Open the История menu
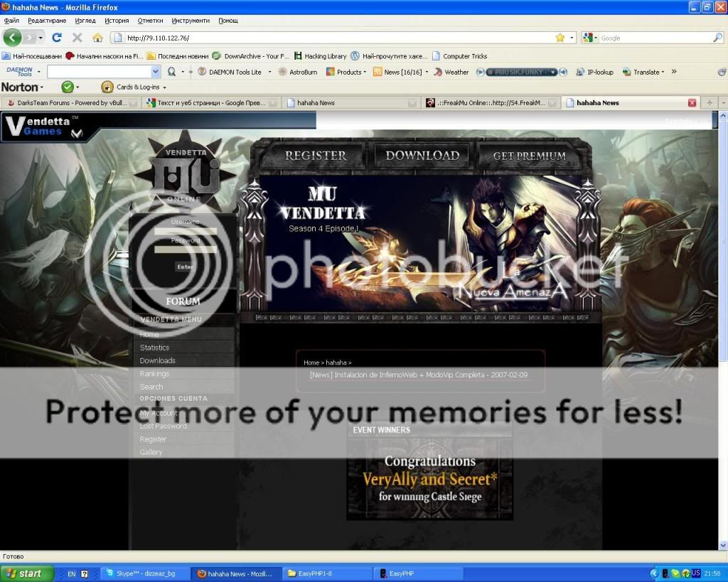 pos(117,21)
